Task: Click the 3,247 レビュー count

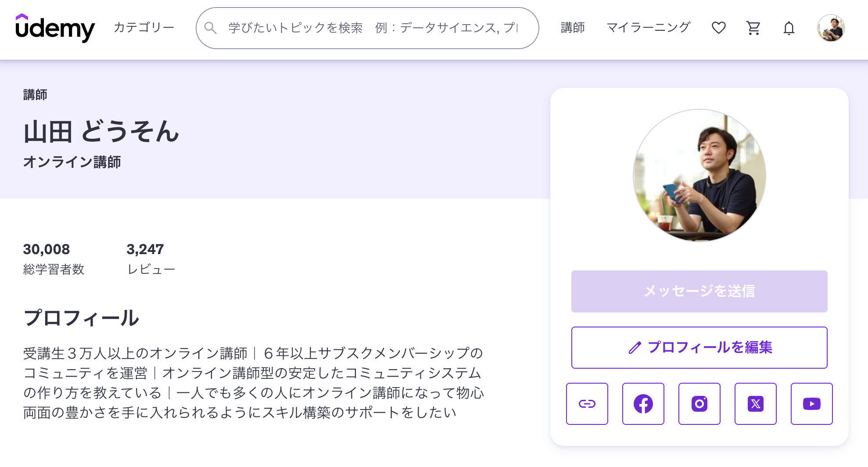Action: coord(151,259)
